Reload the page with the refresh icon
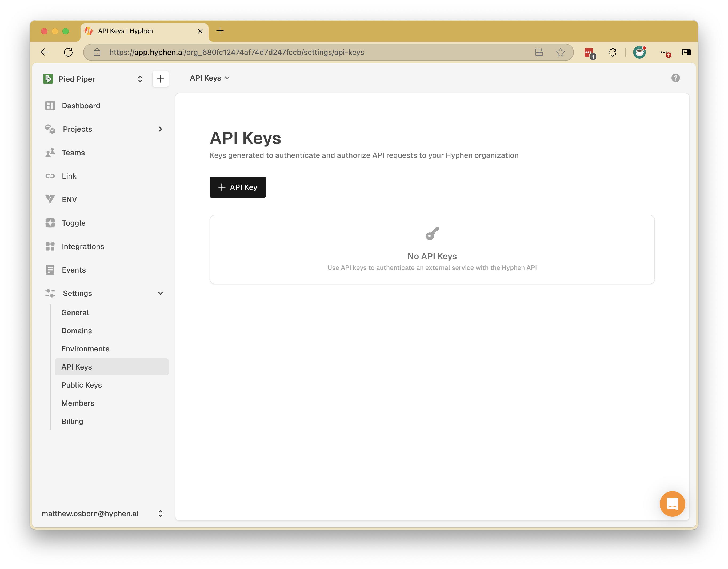Screen dimensions: 728x569 click(68, 52)
